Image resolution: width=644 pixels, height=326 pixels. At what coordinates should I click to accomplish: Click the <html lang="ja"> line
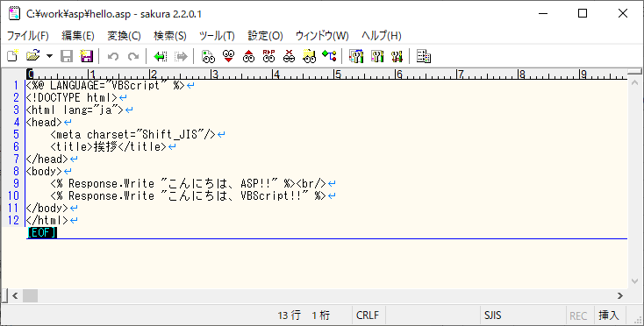pos(75,110)
